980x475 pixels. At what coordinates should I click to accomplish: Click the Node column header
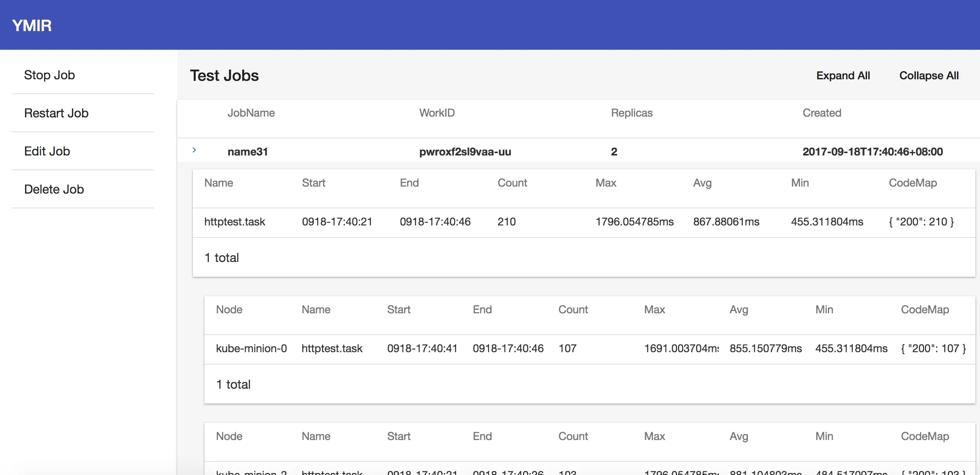point(229,309)
